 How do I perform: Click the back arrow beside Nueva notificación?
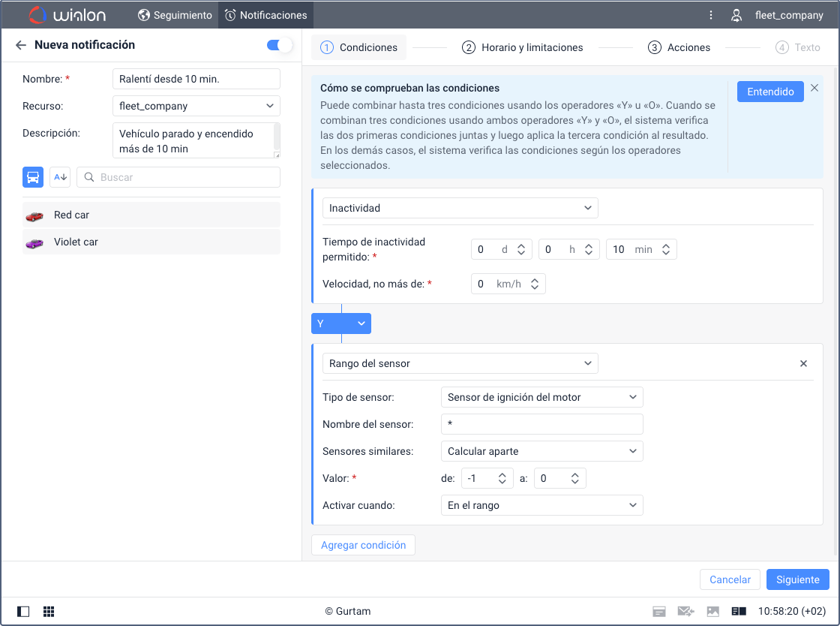[20, 45]
